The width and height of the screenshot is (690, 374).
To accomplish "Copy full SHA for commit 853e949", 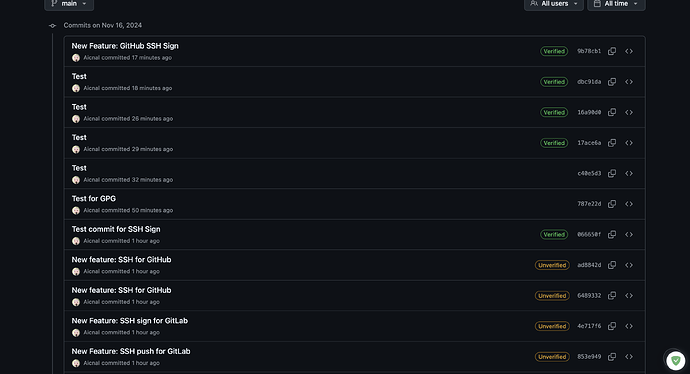I will [612, 357].
